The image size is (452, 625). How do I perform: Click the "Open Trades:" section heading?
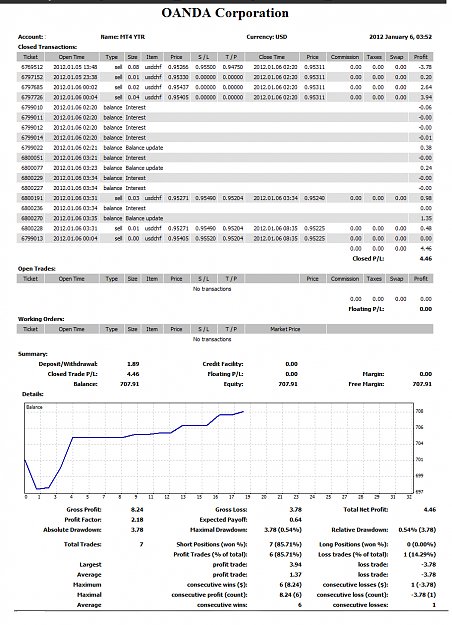(37, 269)
